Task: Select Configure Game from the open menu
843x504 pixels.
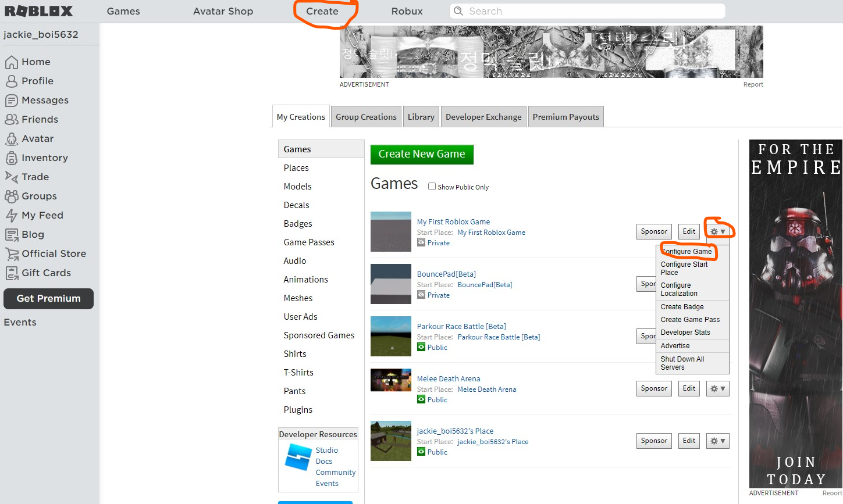Action: tap(687, 251)
